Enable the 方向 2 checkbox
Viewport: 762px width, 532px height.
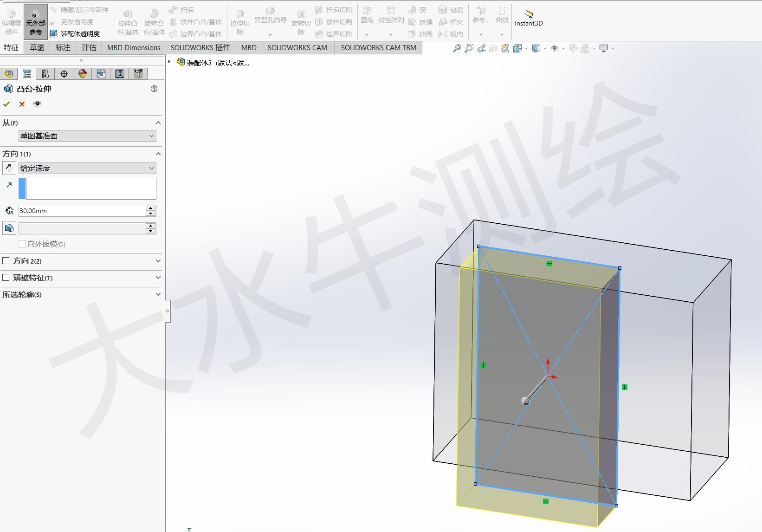coord(6,261)
